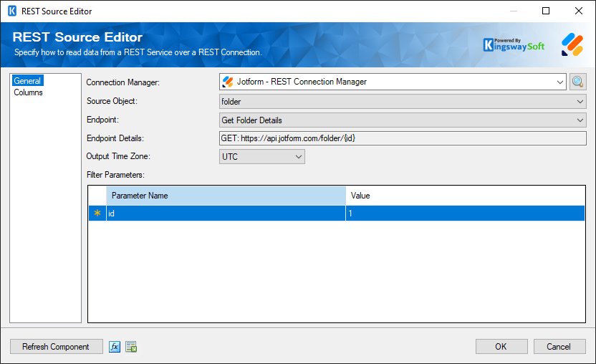Click the Output Time Zone label
The image size is (596, 364).
click(x=118, y=156)
